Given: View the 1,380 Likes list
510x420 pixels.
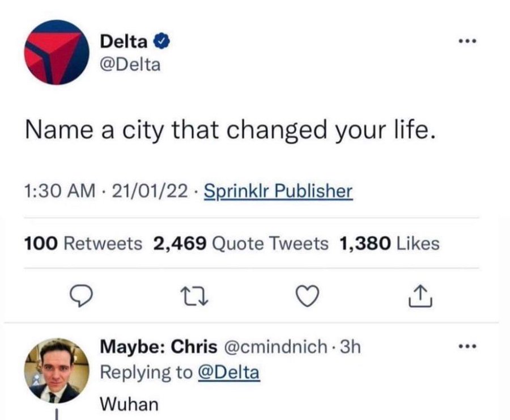Looking at the screenshot, I should (x=389, y=244).
